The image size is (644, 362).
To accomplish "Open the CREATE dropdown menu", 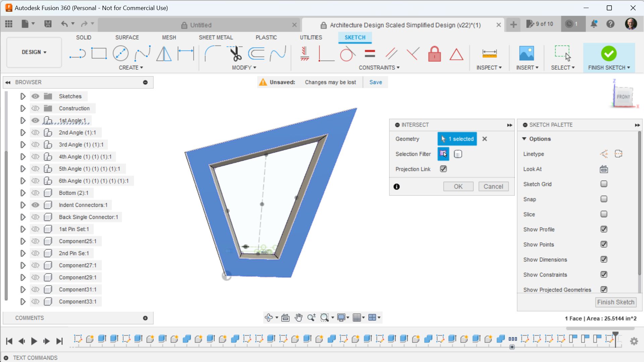I will tap(131, 68).
